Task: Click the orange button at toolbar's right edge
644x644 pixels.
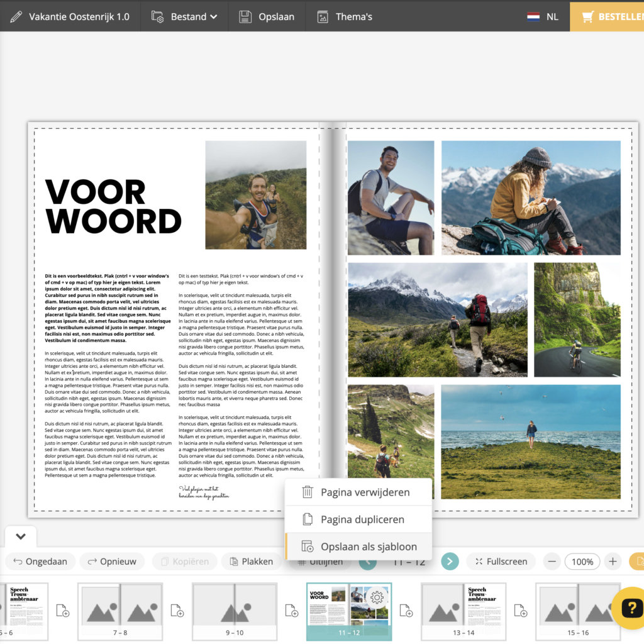Action: (x=636, y=562)
